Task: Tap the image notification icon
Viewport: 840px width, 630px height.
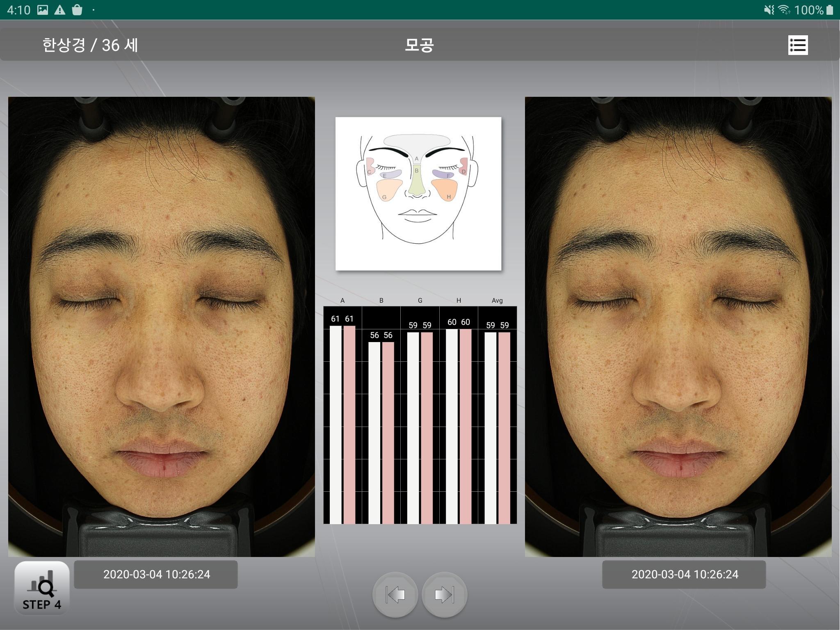Action: pos(43,10)
